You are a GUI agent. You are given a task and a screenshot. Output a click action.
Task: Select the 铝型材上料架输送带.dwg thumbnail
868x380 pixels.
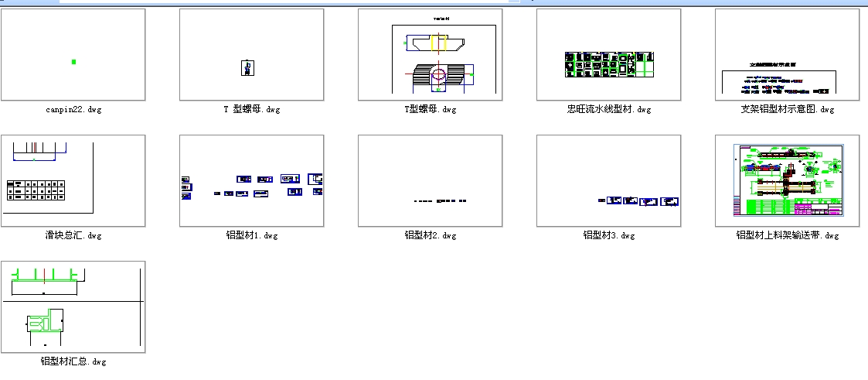[x=787, y=180]
